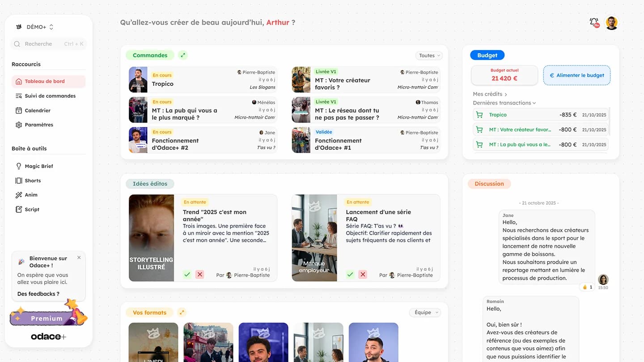Open the Toutes filter dropdown

click(x=429, y=55)
